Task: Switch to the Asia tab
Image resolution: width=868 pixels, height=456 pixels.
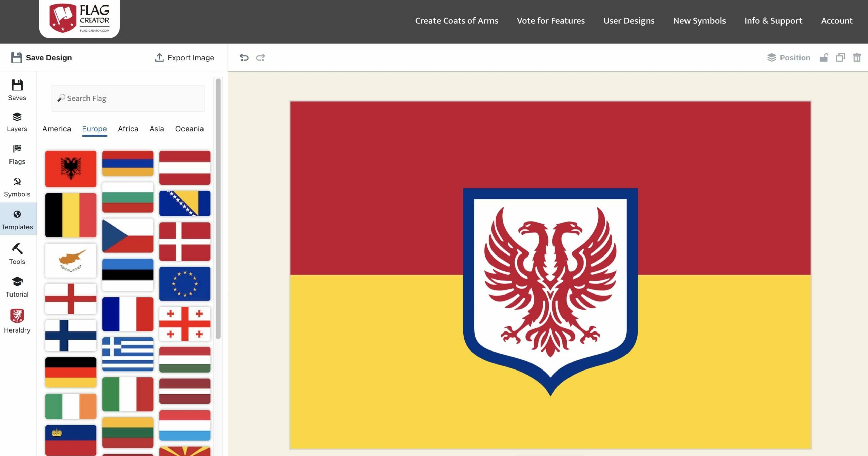Action: pos(157,129)
